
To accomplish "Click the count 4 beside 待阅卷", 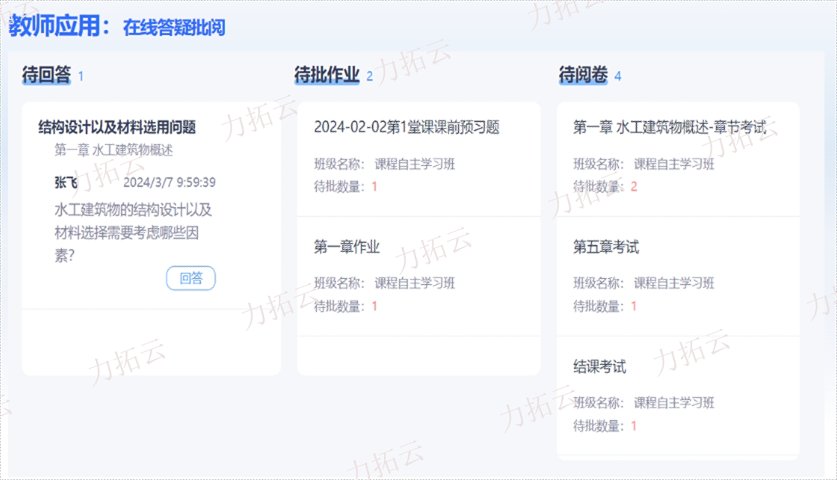I will tap(618, 76).
